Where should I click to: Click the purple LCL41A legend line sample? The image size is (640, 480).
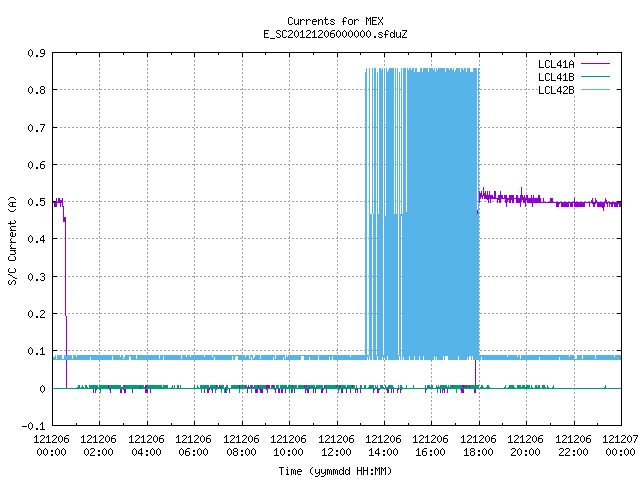coord(596,64)
